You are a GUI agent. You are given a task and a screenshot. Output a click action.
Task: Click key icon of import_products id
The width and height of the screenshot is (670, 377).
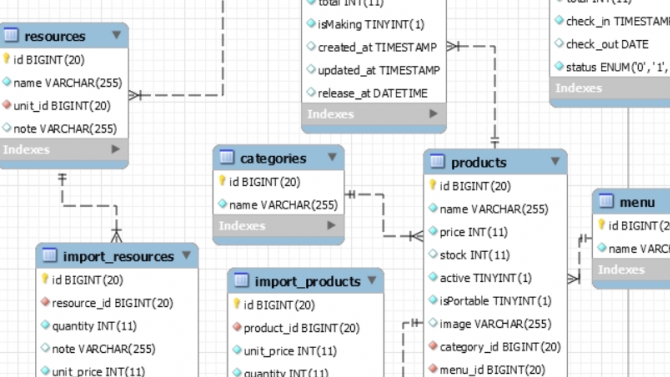[x=237, y=304]
